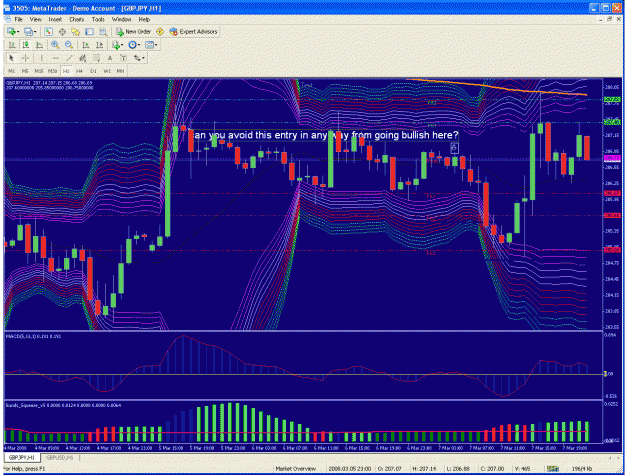Open the Window menu

[121, 20]
